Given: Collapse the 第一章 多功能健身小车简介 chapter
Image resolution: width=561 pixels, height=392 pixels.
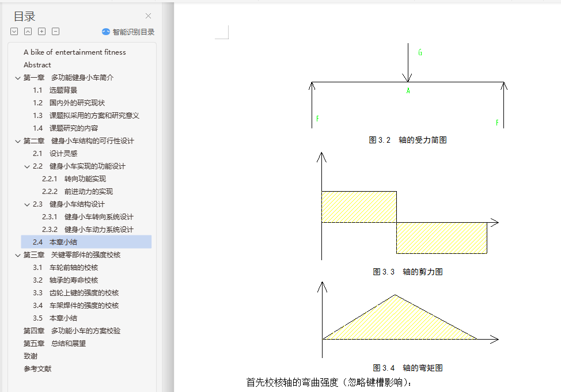Looking at the screenshot, I should [x=17, y=78].
